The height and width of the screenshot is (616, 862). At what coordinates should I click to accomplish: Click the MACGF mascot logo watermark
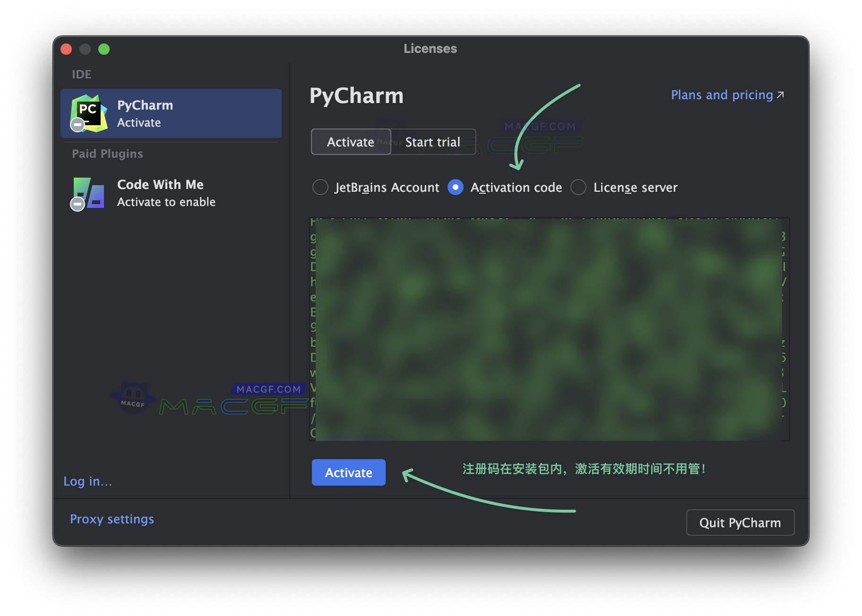tap(134, 397)
